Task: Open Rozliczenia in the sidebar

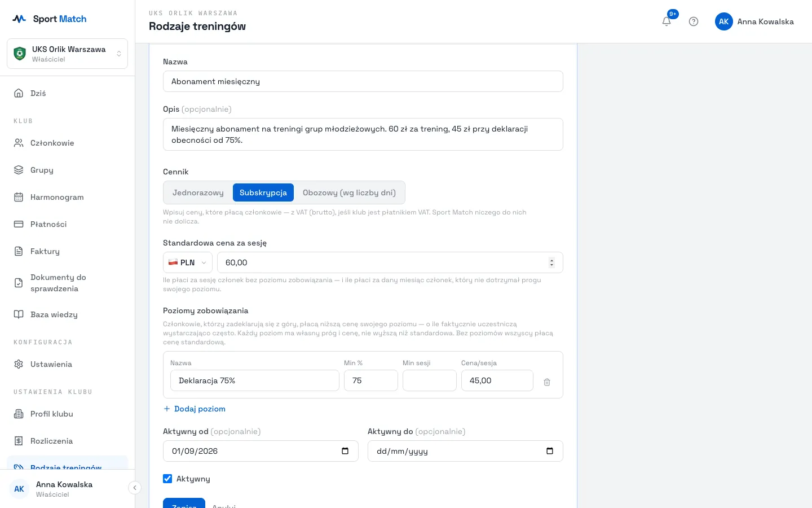Action: click(x=67, y=441)
